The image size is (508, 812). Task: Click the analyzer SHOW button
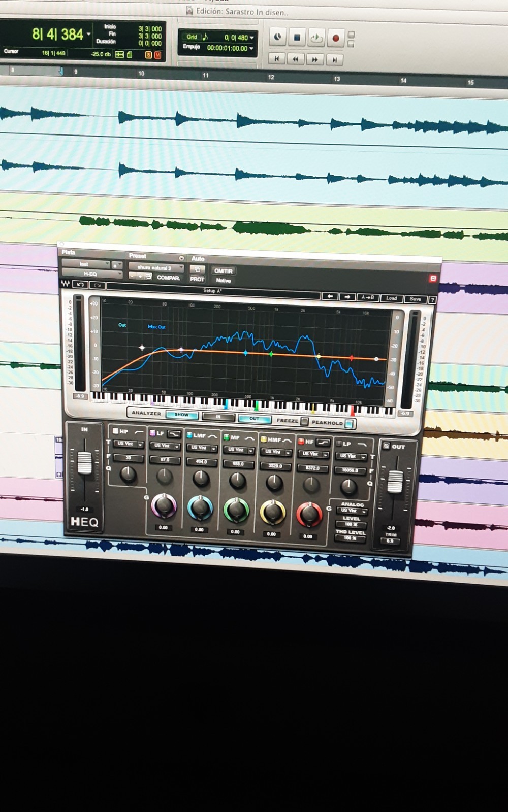[x=182, y=415]
